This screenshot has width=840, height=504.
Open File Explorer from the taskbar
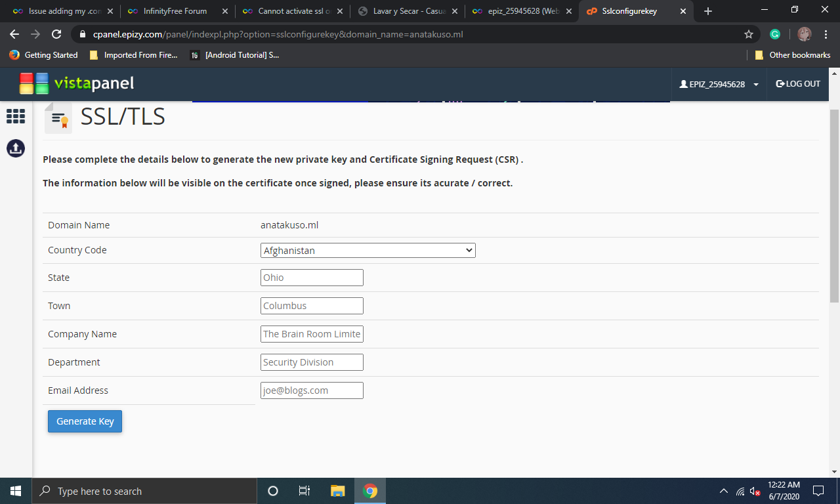337,491
